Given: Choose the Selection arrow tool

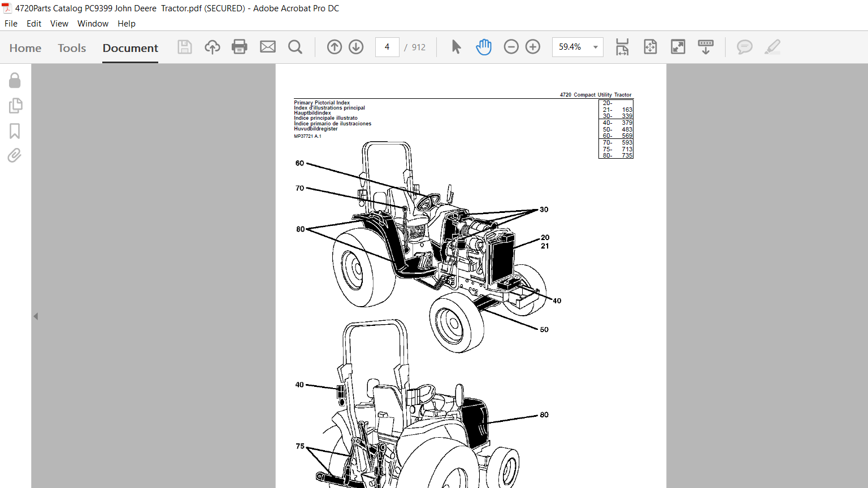Looking at the screenshot, I should tap(457, 47).
